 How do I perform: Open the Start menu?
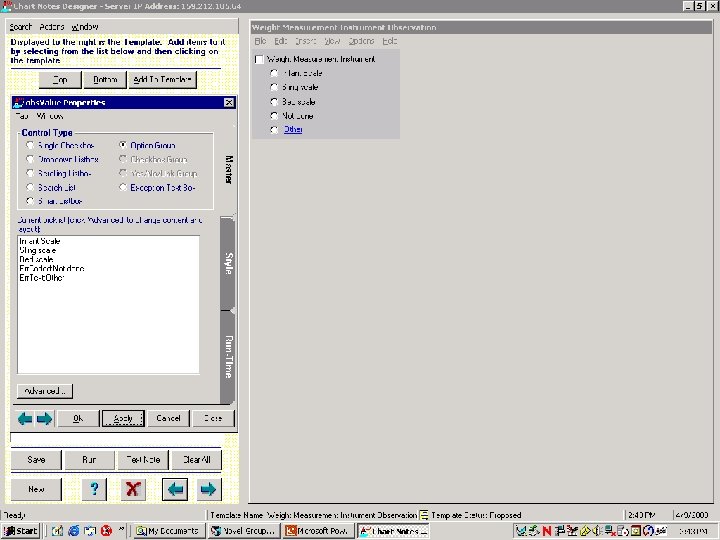pos(21,531)
